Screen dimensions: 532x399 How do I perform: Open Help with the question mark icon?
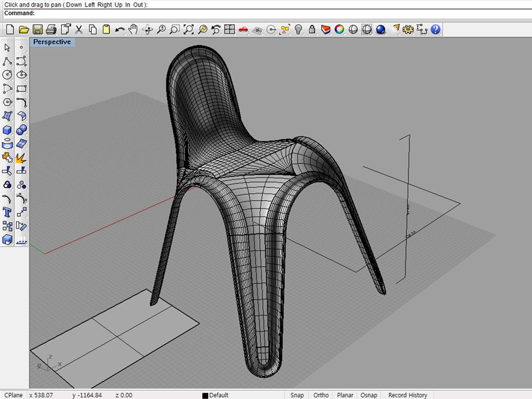pyautogui.click(x=436, y=29)
